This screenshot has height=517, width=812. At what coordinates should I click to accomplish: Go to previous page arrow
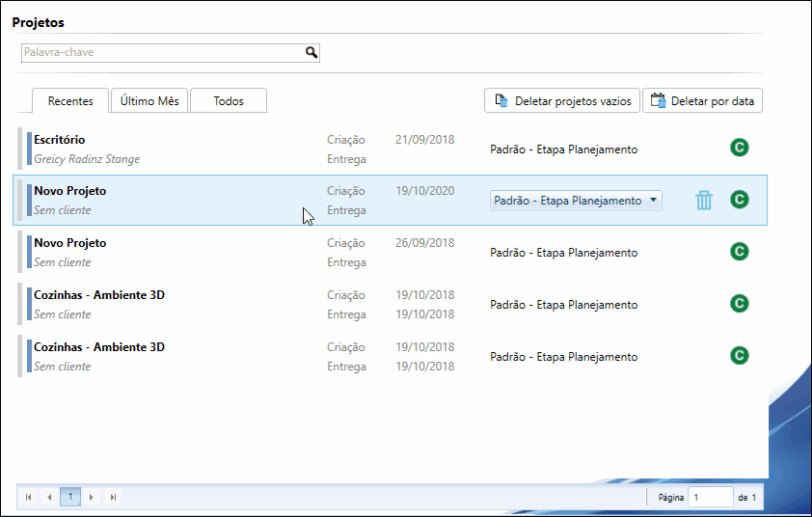click(x=49, y=498)
